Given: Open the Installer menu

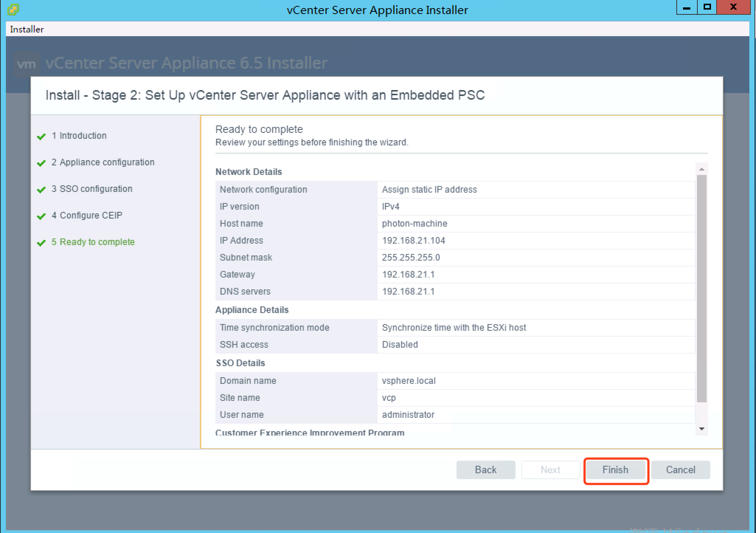Looking at the screenshot, I should pos(27,29).
